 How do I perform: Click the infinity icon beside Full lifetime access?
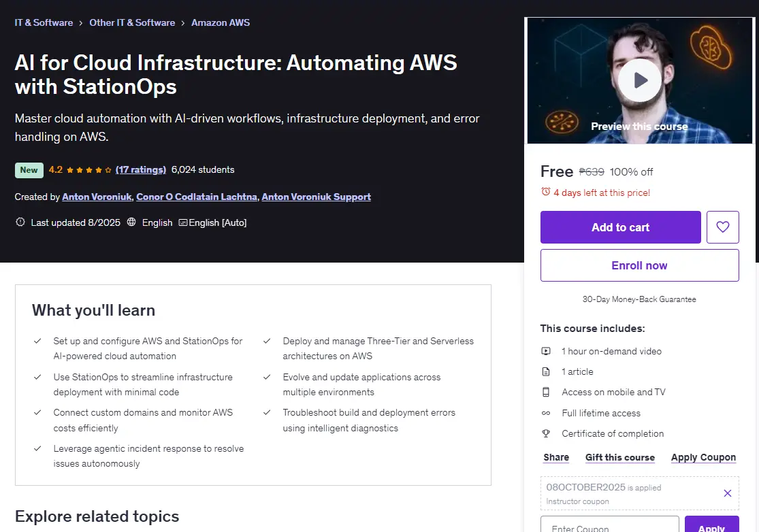(545, 413)
